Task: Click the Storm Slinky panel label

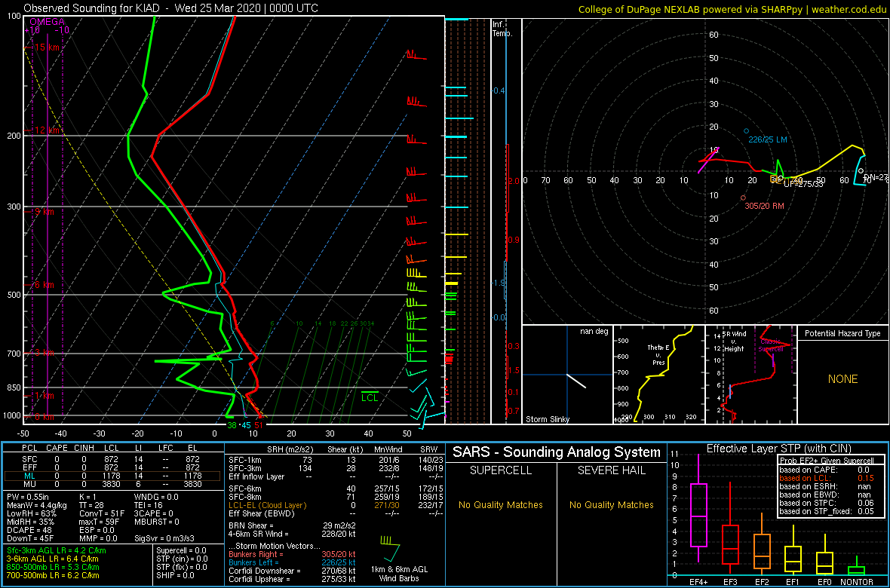Action: click(547, 419)
